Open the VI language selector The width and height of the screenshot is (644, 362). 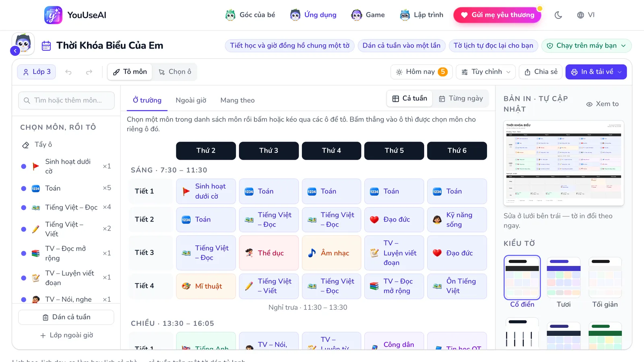(586, 15)
